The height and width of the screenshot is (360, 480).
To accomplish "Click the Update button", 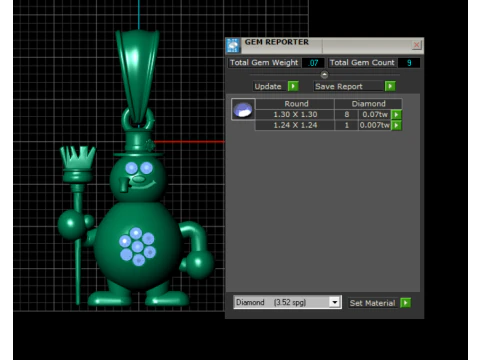I will (268, 86).
